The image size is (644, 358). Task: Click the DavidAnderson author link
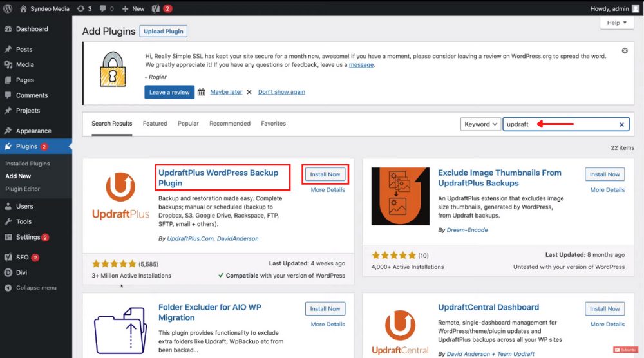[x=238, y=238]
